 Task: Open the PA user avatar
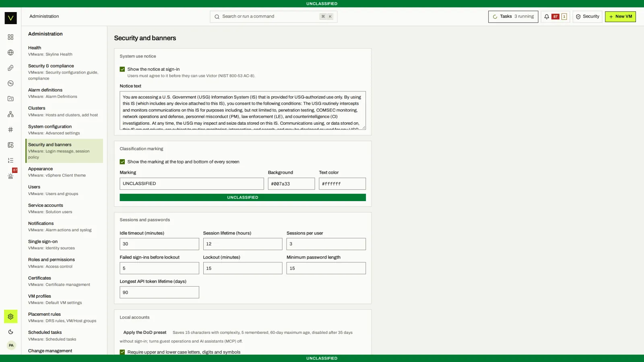pos(11,346)
